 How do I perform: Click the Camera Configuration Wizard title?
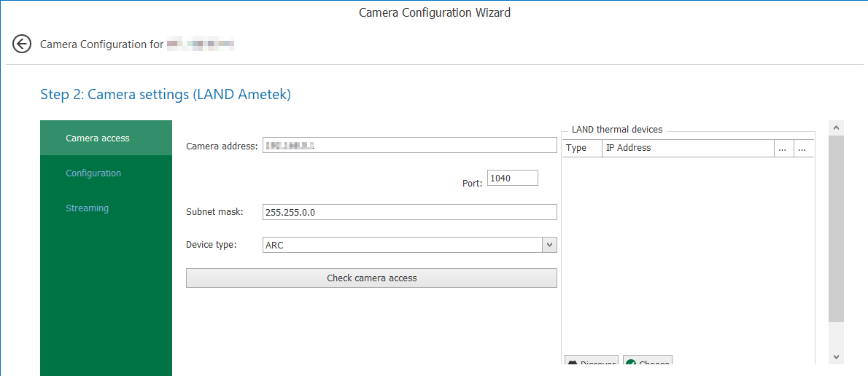click(x=435, y=12)
